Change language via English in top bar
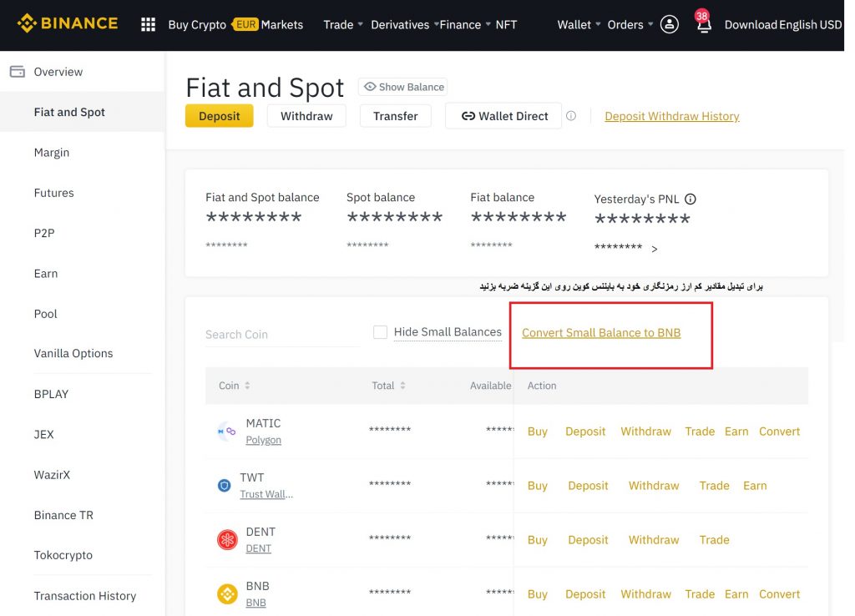Viewport: 855px width, 616px height. coord(798,24)
